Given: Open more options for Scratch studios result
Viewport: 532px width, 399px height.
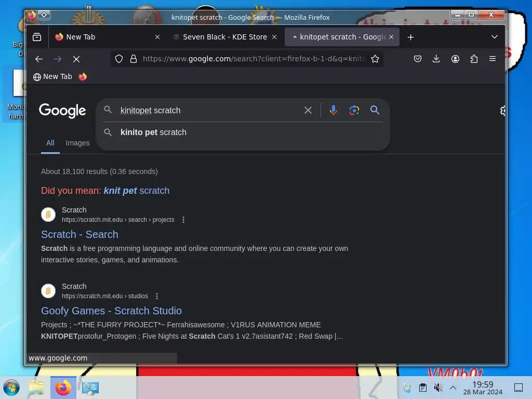Looking at the screenshot, I should (157, 296).
